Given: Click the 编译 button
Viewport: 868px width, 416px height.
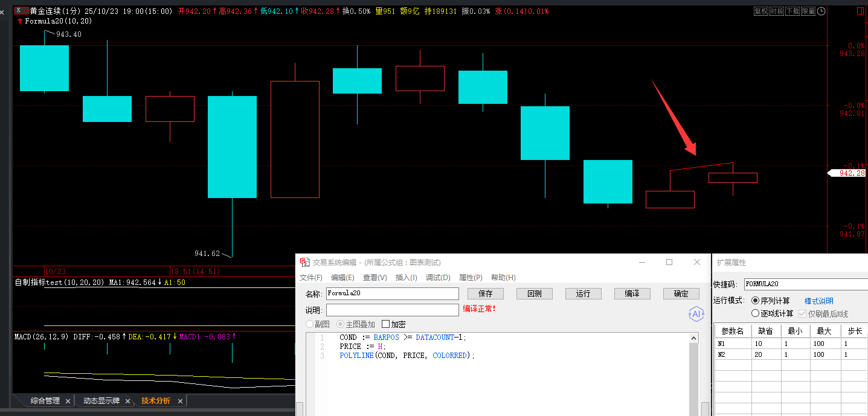Looking at the screenshot, I should [632, 293].
